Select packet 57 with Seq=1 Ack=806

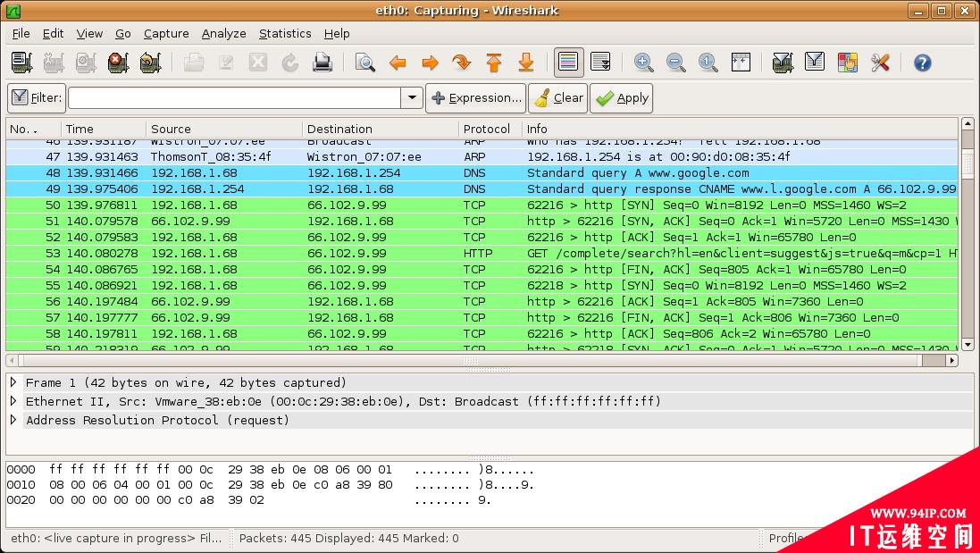tap(482, 318)
